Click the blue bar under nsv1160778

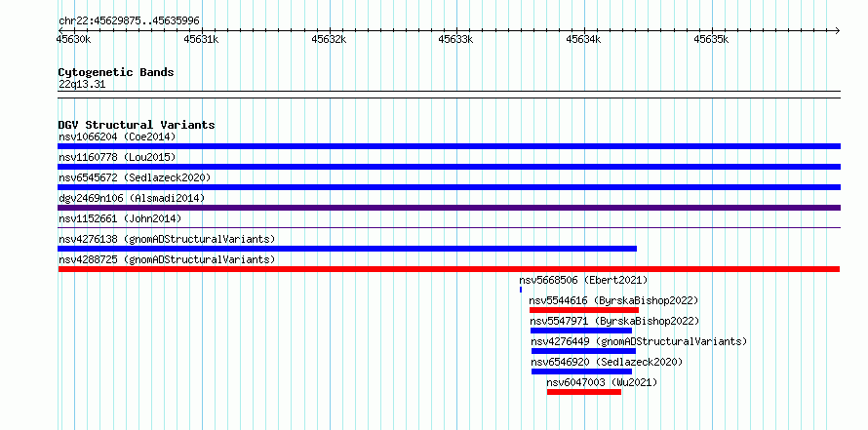point(449,167)
